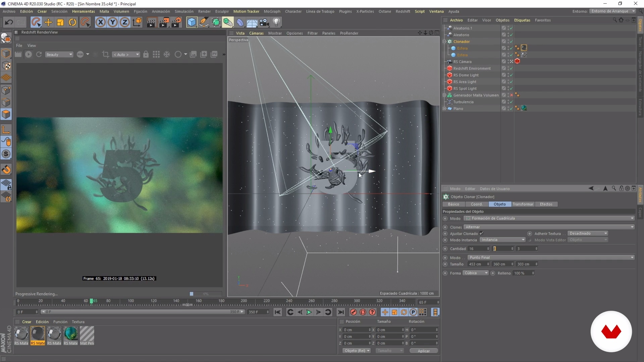Open the spline pen tool

click(x=204, y=22)
